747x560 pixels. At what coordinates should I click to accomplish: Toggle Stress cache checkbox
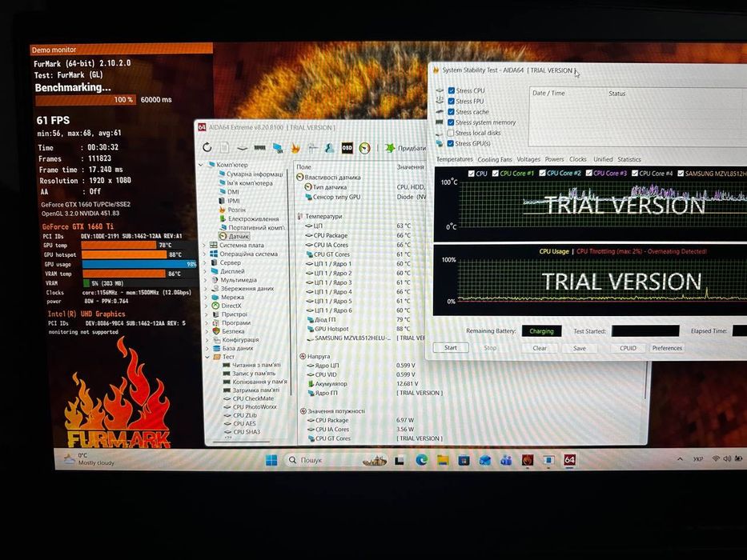pyautogui.click(x=451, y=112)
